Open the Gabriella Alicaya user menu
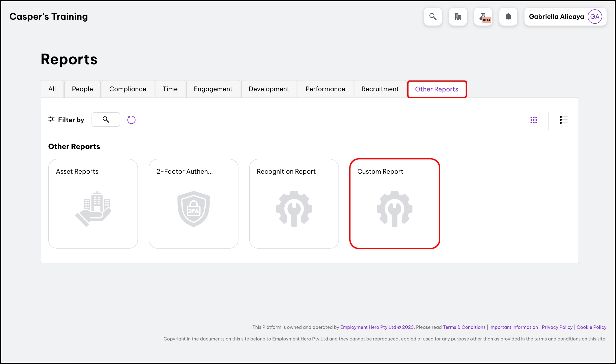This screenshot has height=364, width=616. [x=556, y=17]
